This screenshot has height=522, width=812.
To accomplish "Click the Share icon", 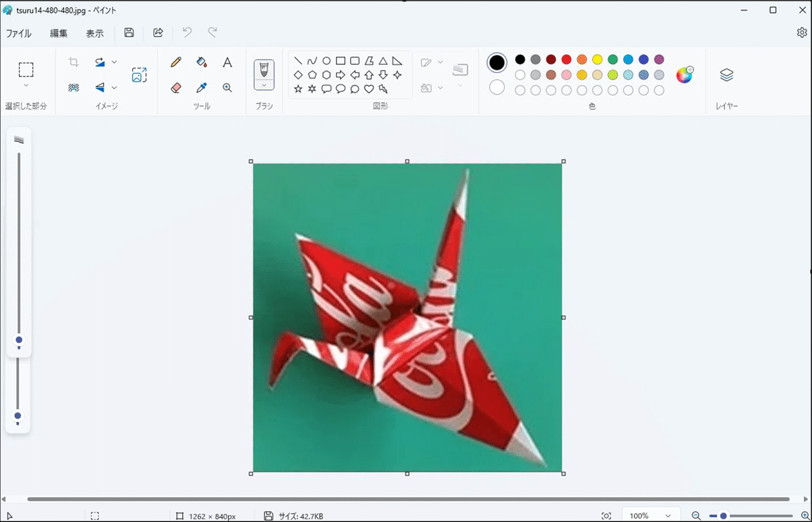I will tap(158, 32).
